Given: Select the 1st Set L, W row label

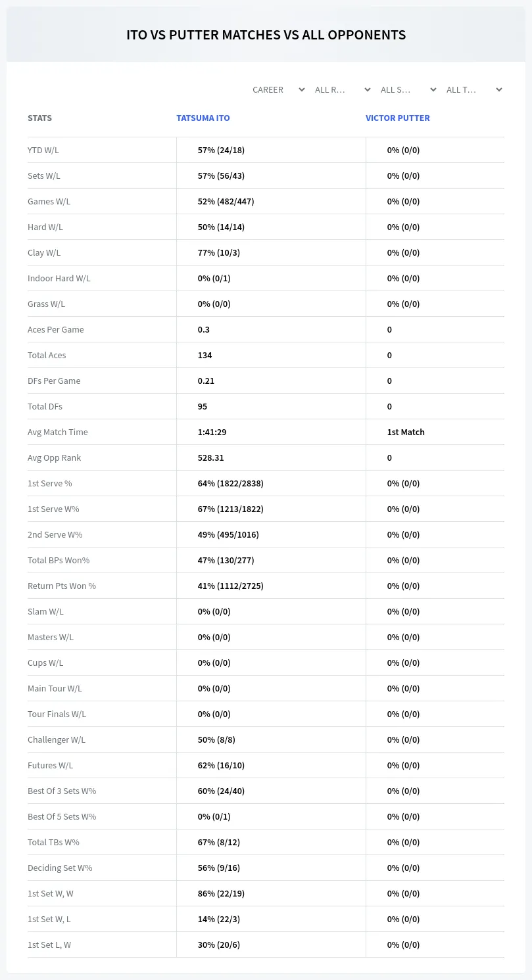Looking at the screenshot, I should 49,945.
